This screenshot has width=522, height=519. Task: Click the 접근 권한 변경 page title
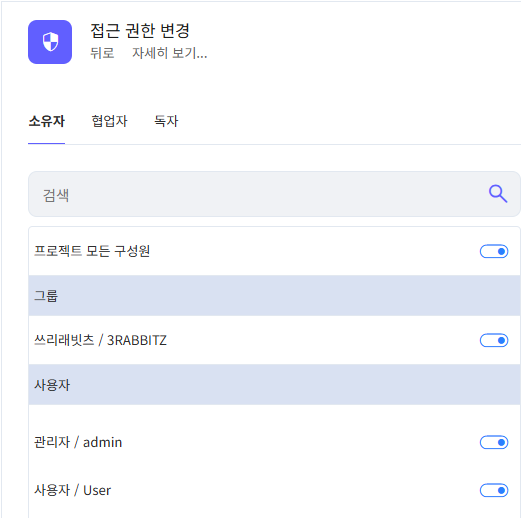[x=140, y=31]
